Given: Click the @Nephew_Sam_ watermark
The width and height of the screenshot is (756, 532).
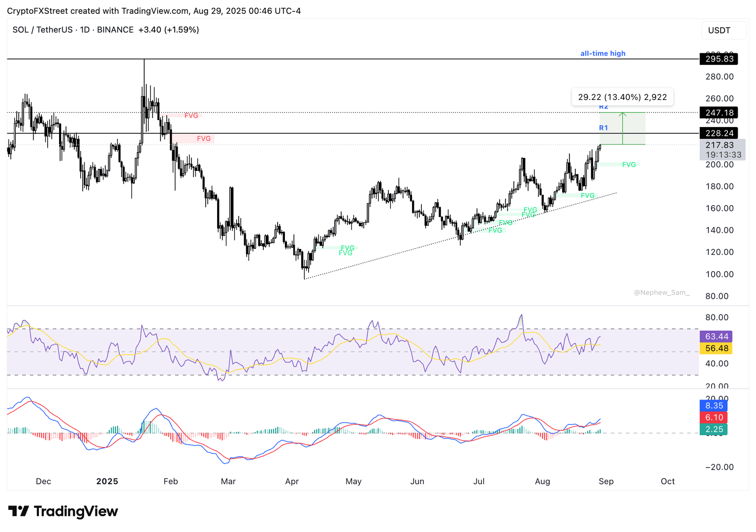Looking at the screenshot, I should (662, 292).
